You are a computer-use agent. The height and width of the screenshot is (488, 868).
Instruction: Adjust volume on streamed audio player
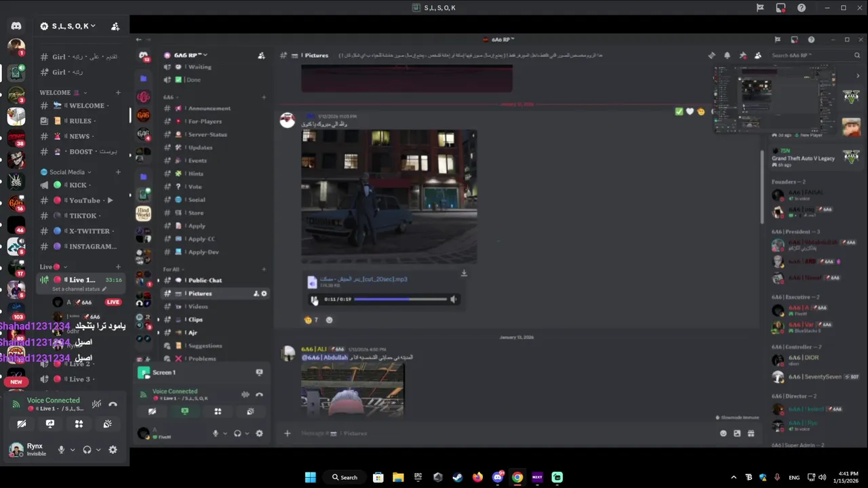point(454,299)
